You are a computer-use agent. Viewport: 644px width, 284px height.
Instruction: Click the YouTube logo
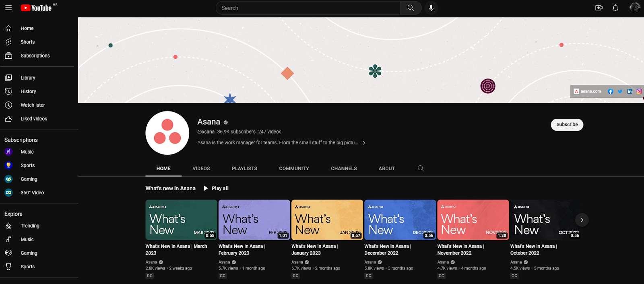(36, 8)
